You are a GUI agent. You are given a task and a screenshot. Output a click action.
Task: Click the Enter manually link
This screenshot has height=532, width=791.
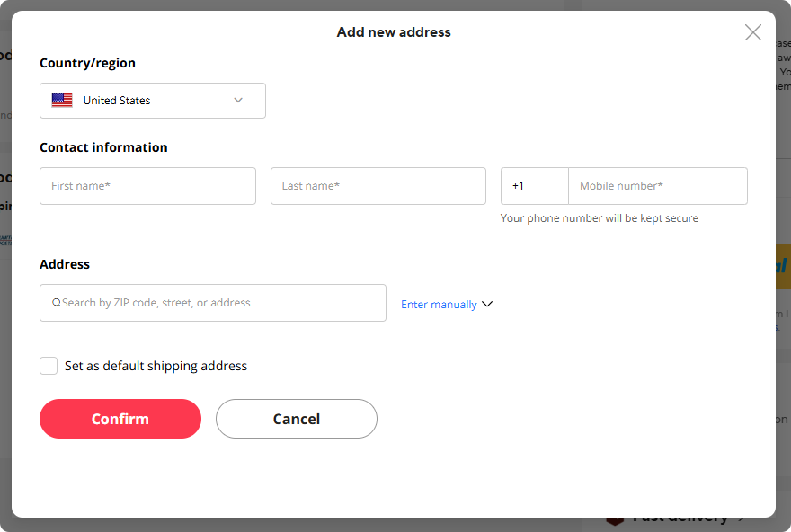[439, 305]
